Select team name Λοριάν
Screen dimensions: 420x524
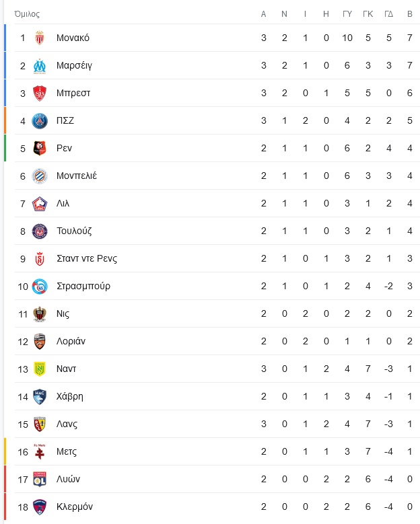click(71, 341)
